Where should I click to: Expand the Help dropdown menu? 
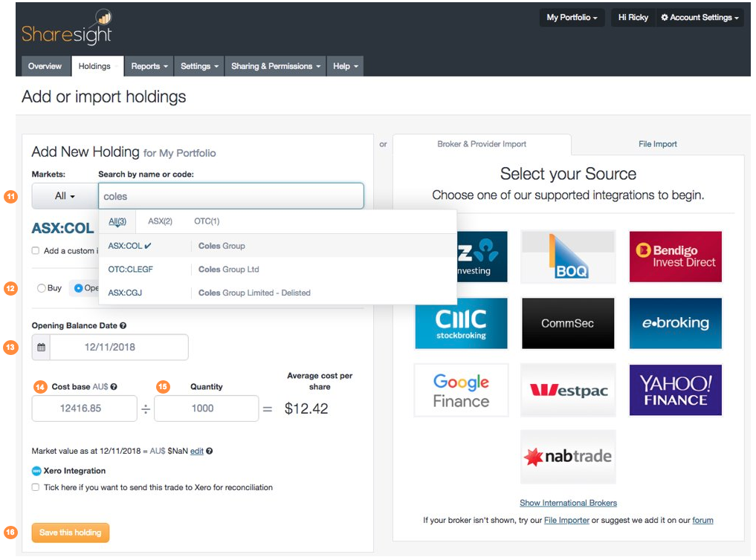coord(345,66)
